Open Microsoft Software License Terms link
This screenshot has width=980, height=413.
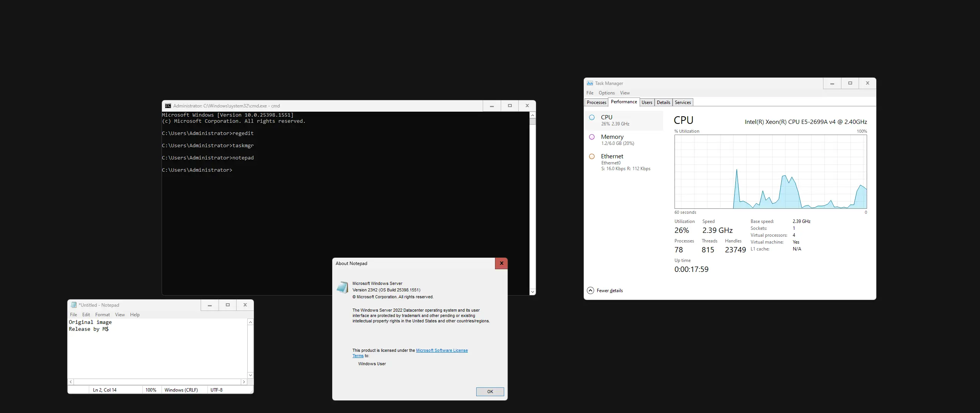click(x=441, y=350)
